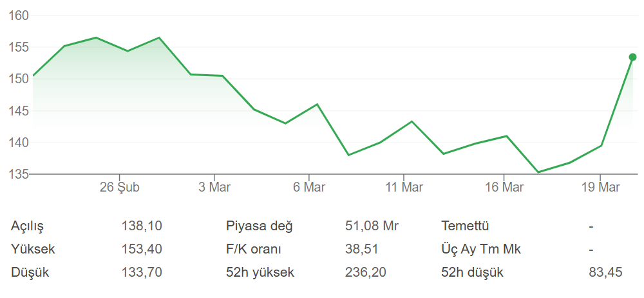Viewport: 644px width, 298px height.
Task: Click the Düşük value 133,70
Action: 142,272
